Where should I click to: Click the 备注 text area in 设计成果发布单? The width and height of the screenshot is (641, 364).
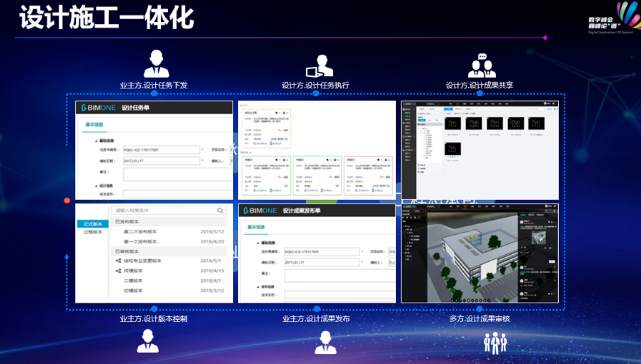[x=340, y=276]
